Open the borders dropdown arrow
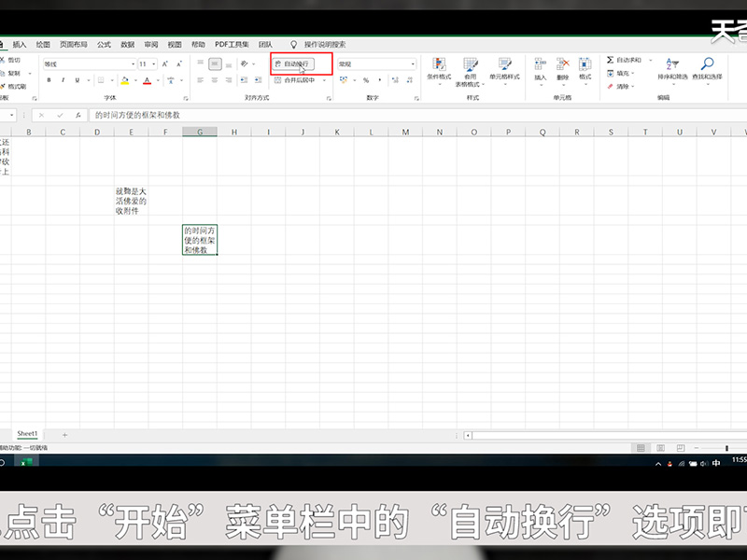 [x=112, y=80]
